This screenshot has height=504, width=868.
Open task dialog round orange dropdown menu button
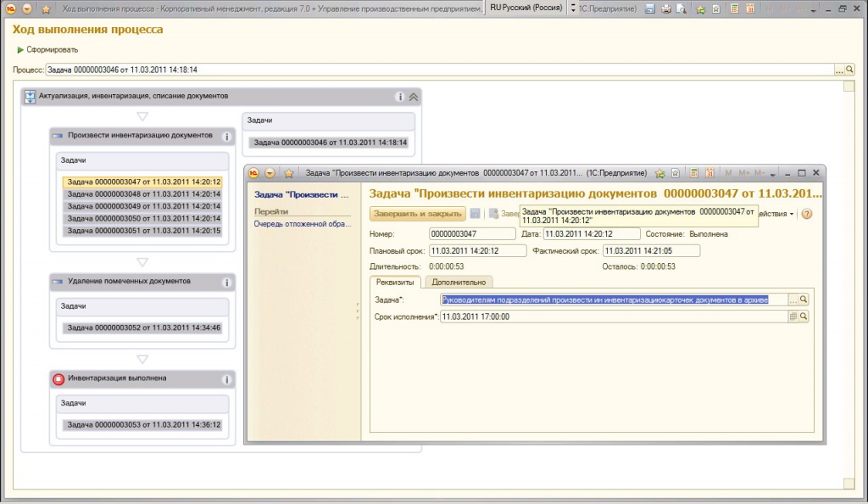[270, 173]
